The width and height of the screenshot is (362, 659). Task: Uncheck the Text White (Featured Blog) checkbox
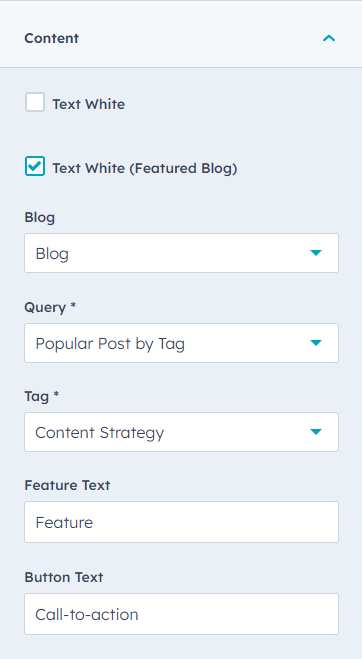point(35,166)
